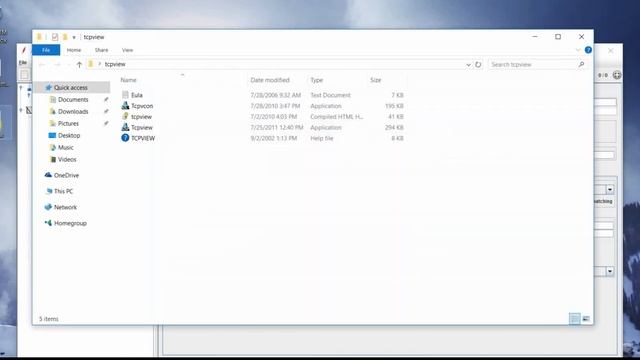Open Homegroup in navigation pane

pos(70,223)
